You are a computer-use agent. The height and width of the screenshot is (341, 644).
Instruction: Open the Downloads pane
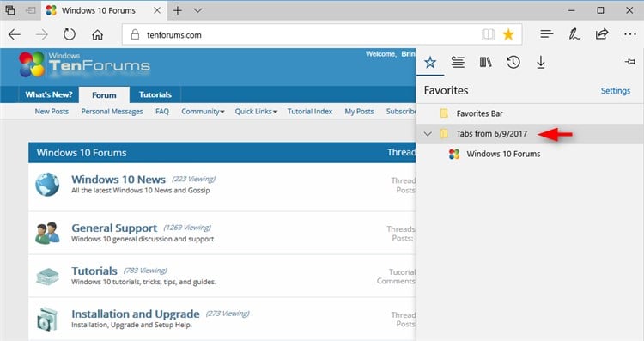[541, 63]
